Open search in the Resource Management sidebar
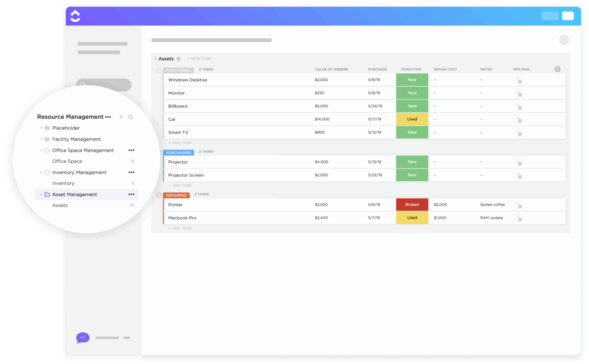 (131, 117)
